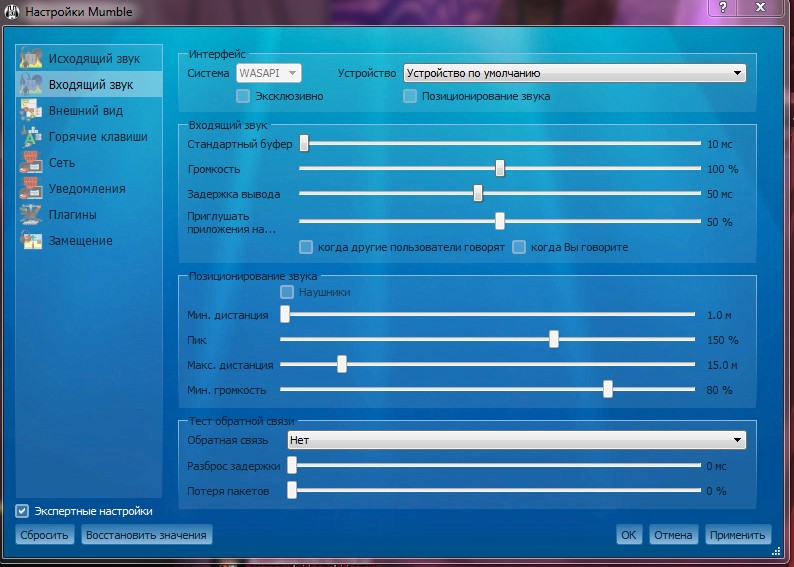Check когда другие пользователи говорят

point(306,247)
